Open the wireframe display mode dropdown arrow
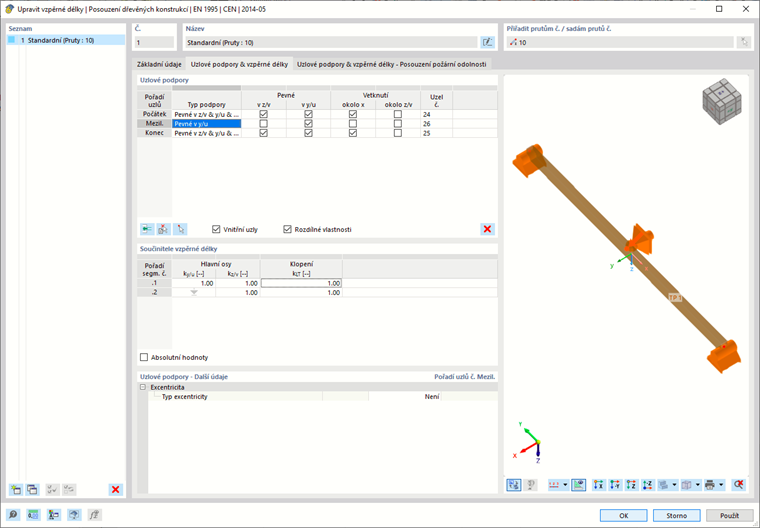Screen dimensions: 760x528 click(x=698, y=484)
